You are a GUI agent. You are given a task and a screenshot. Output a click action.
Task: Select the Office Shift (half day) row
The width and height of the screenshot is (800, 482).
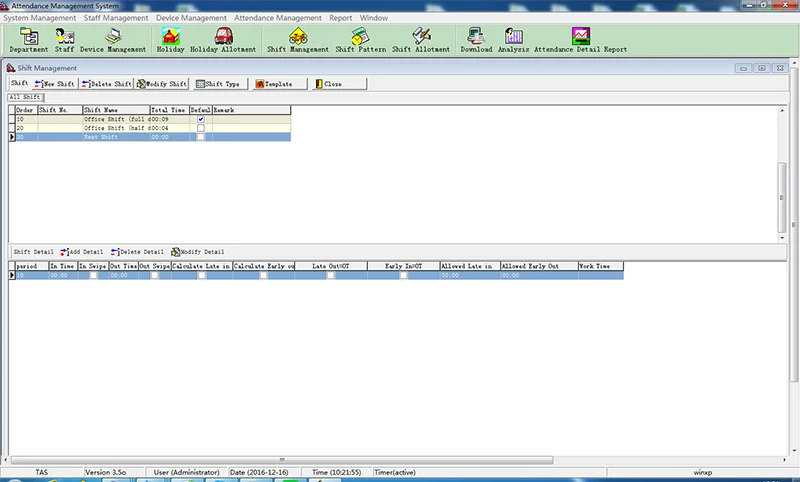coord(149,128)
